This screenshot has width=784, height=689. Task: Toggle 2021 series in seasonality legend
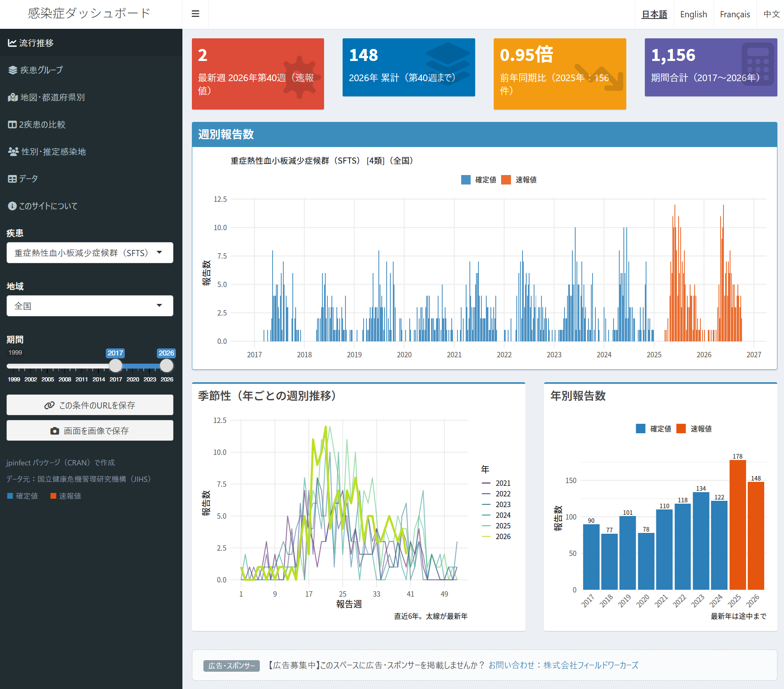click(x=496, y=483)
